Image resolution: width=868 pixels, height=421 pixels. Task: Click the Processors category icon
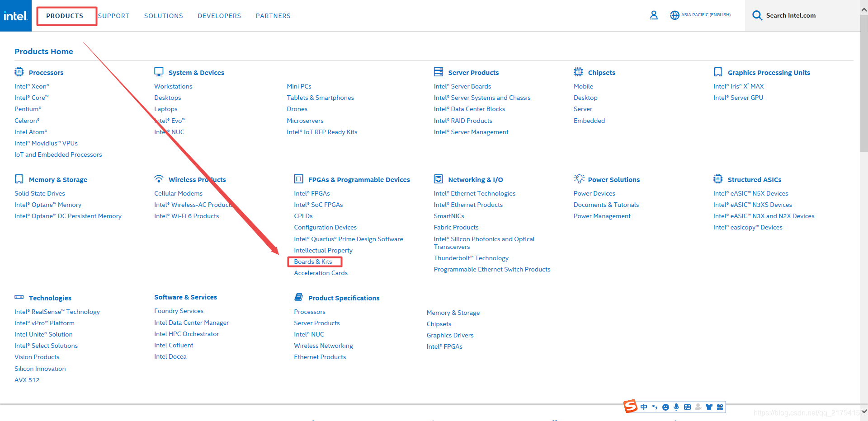pos(19,72)
